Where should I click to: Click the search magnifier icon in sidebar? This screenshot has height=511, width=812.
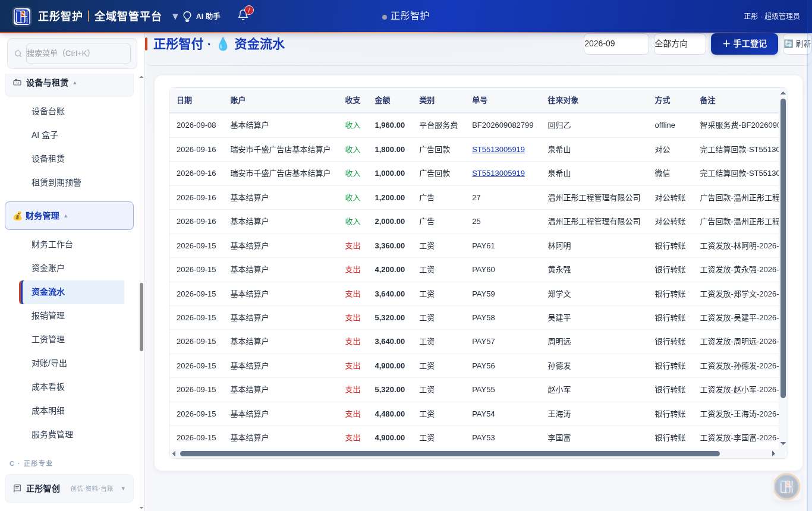point(18,53)
